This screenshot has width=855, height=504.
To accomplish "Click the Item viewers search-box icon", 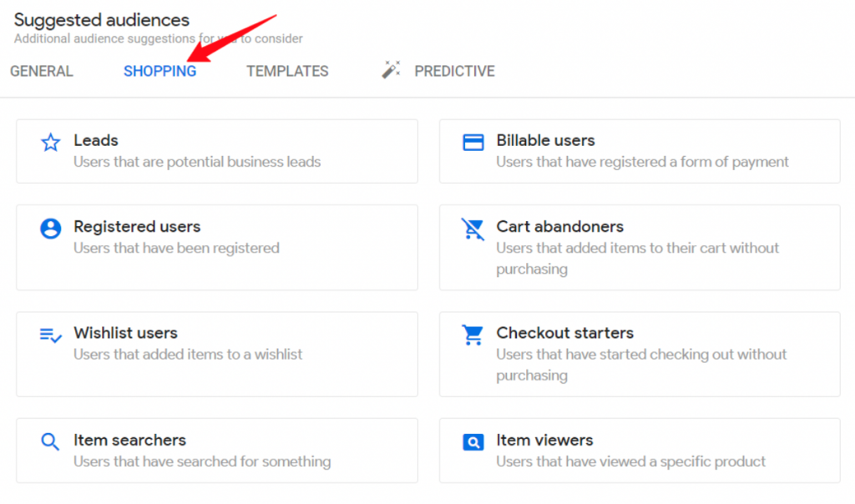I will click(473, 442).
